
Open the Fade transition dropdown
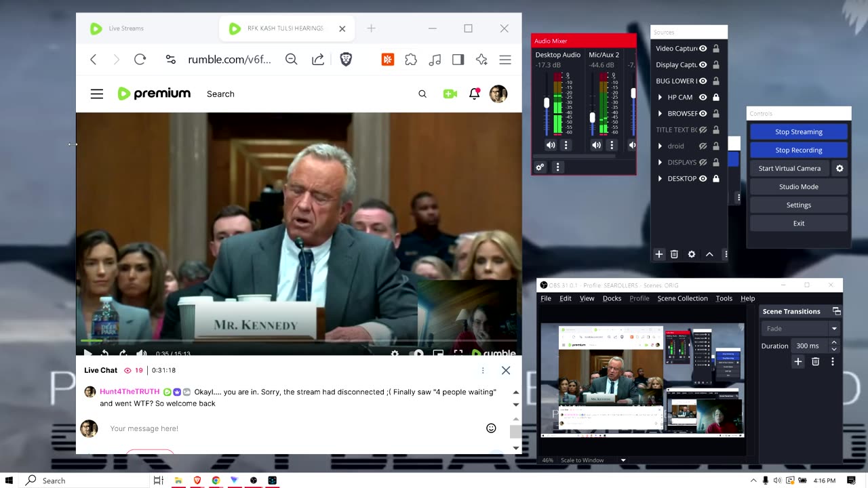[801, 328]
